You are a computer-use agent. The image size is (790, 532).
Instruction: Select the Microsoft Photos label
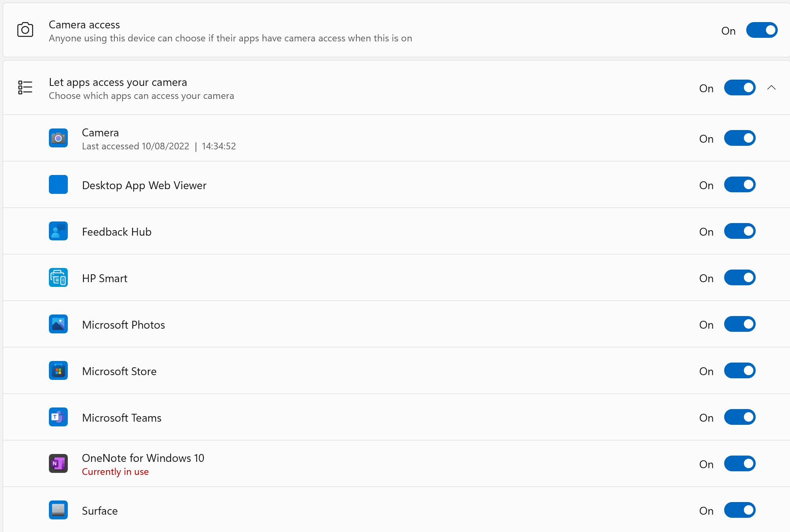click(x=123, y=325)
